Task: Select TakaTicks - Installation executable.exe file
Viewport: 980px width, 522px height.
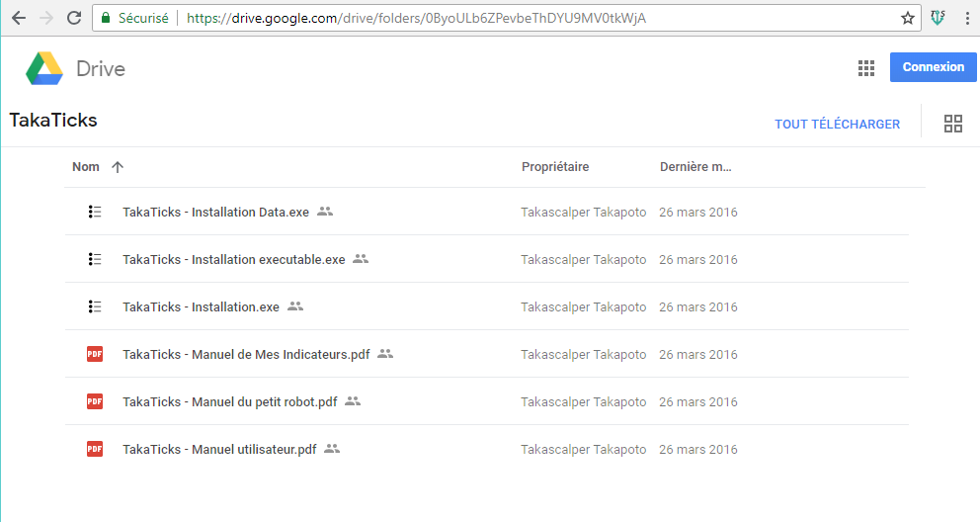Action: pos(234,259)
